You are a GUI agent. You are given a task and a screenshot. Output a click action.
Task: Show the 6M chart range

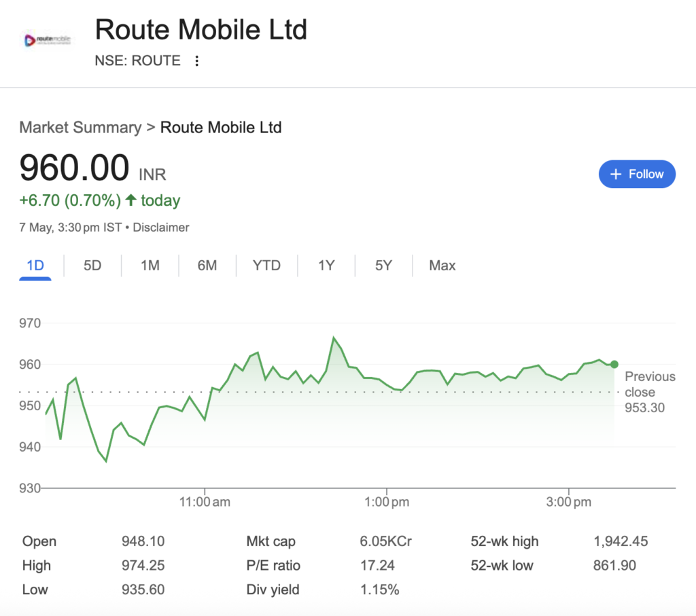point(207,266)
